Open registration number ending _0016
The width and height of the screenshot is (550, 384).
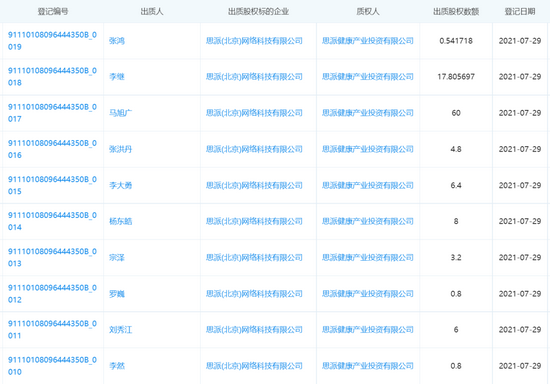52,149
